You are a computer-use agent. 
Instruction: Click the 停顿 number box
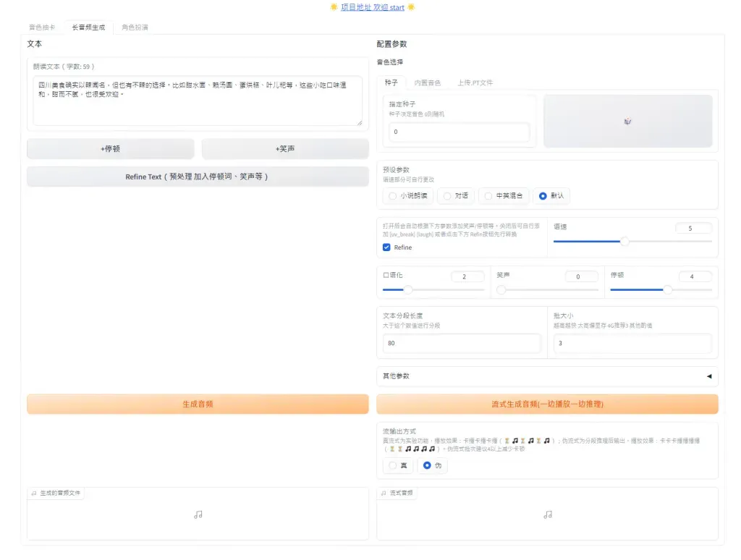[x=695, y=276]
